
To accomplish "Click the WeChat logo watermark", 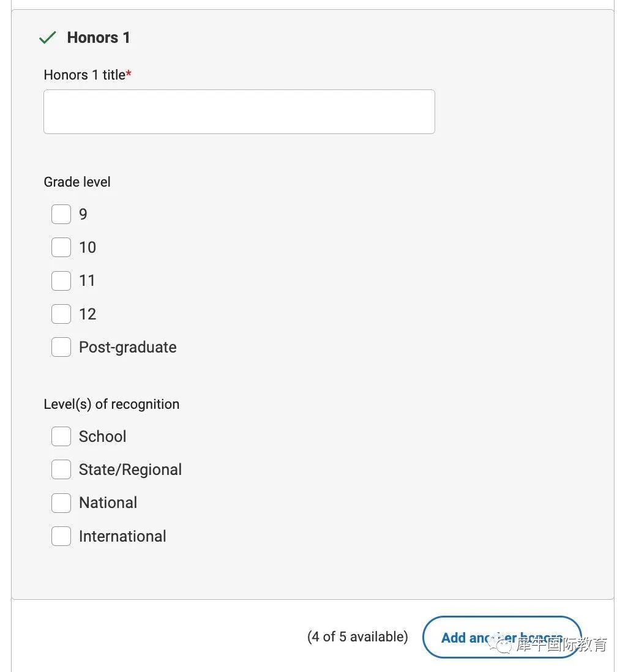I will (x=501, y=644).
